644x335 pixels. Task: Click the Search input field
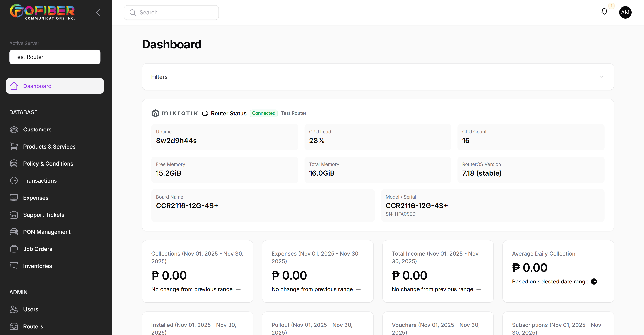click(171, 12)
